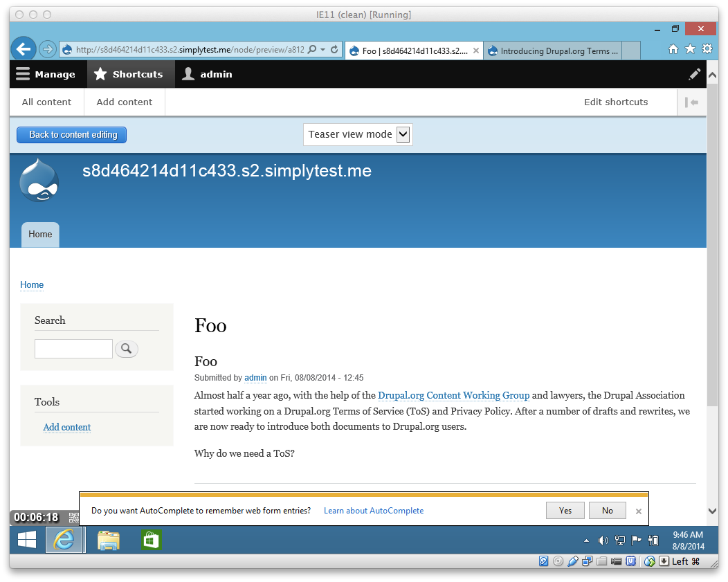728x582 pixels.
Task: Open favorites star icon in IE
Action: click(691, 48)
